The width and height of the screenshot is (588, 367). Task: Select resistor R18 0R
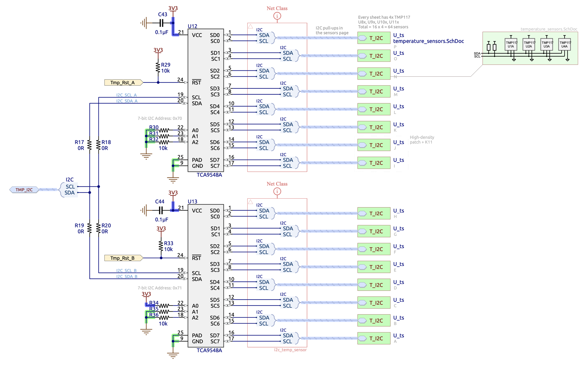pyautogui.click(x=98, y=145)
